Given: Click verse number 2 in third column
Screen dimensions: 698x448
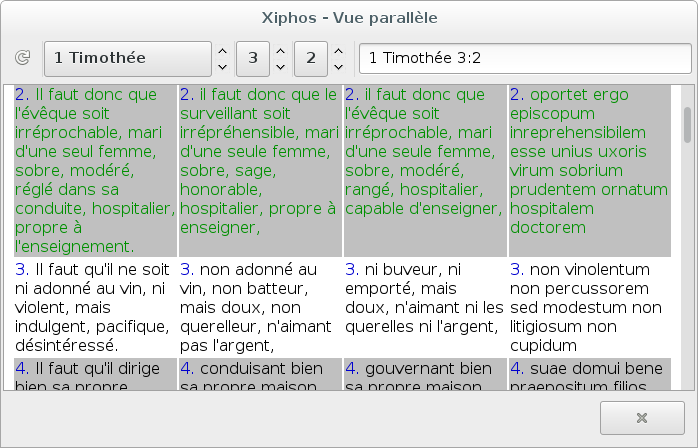Looking at the screenshot, I should coord(352,94).
